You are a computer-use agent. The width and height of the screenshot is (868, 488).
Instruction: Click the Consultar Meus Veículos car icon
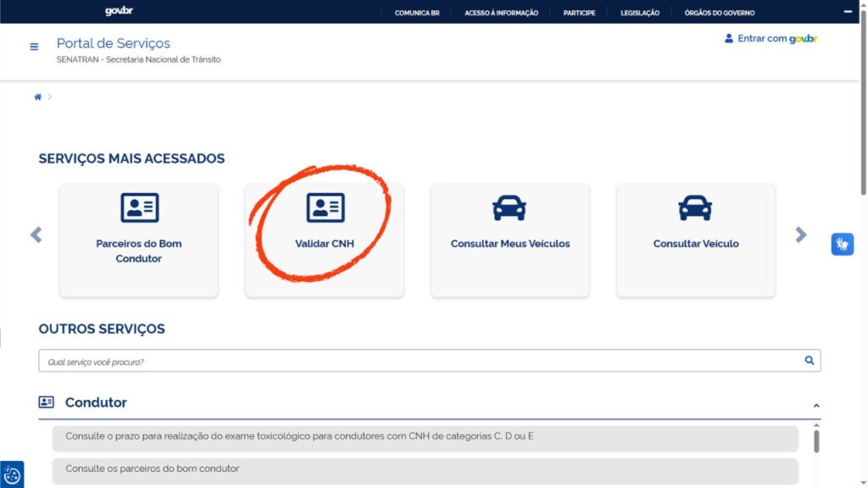[x=509, y=208]
